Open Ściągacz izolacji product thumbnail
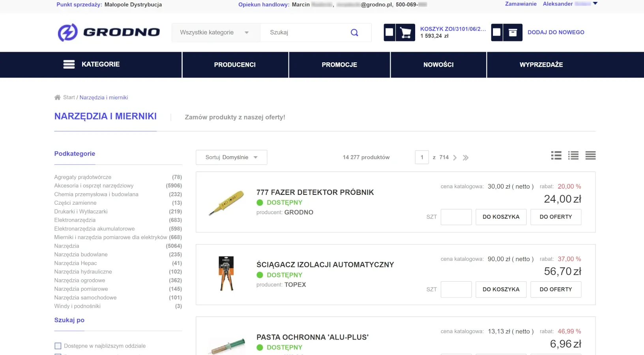 pos(226,274)
